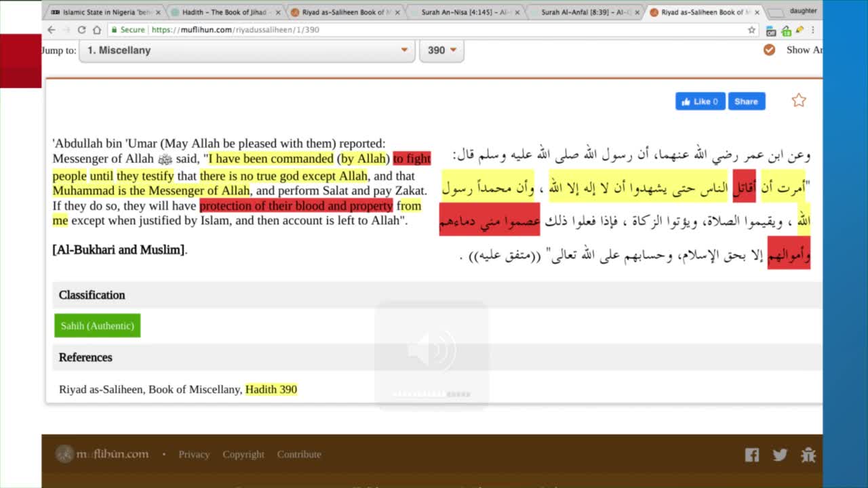868x488 pixels.
Task: Open the Copyright link in the footer
Action: pos(243,455)
